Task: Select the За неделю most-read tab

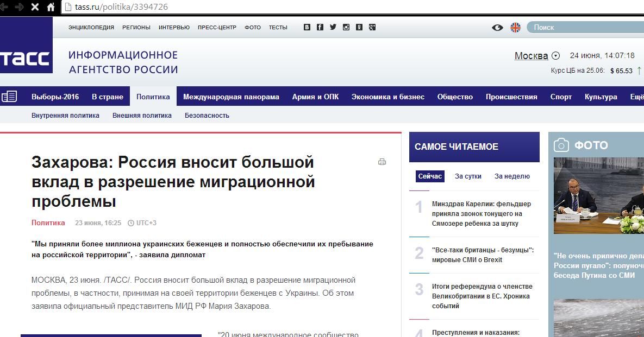Action: (512, 176)
